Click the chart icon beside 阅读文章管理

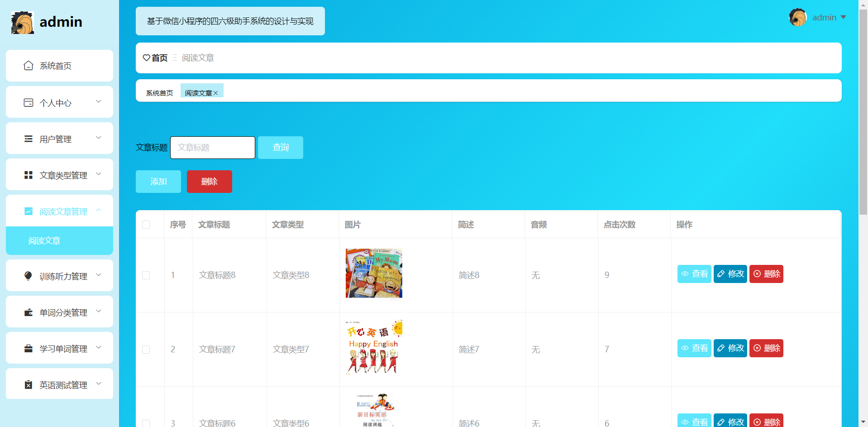click(x=29, y=211)
